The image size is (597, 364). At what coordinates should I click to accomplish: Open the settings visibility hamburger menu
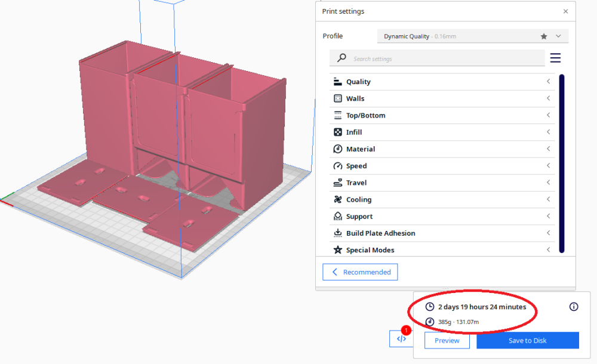point(555,58)
